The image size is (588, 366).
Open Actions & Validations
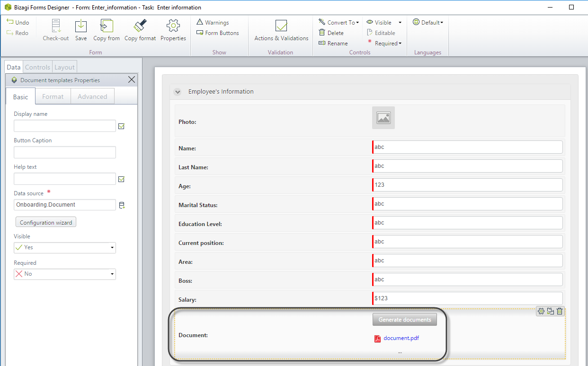point(281,29)
